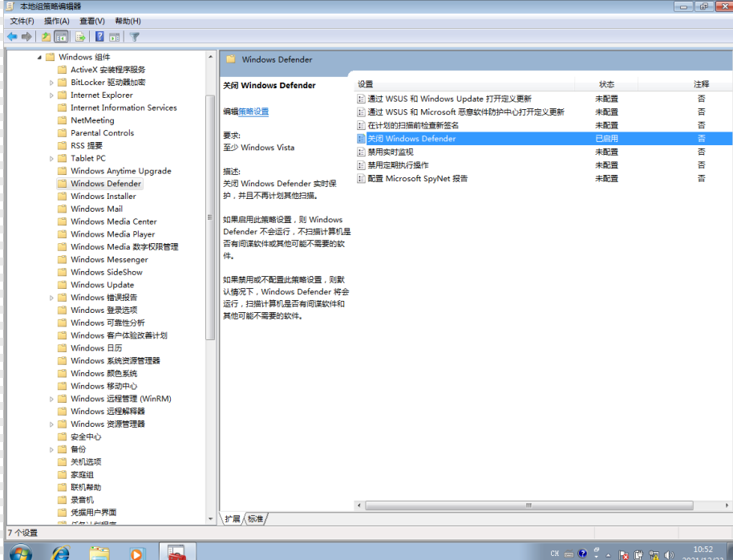Sort by the 设置 column header

[x=464, y=84]
